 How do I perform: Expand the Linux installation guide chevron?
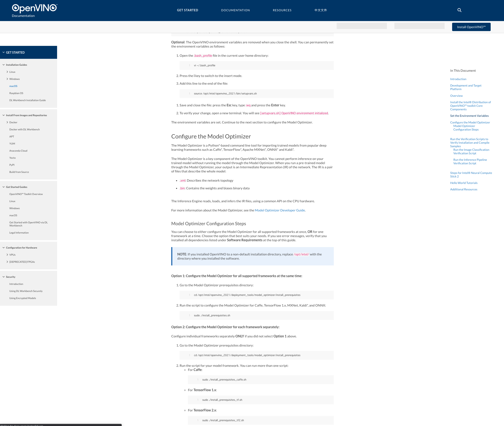[x=7, y=72]
